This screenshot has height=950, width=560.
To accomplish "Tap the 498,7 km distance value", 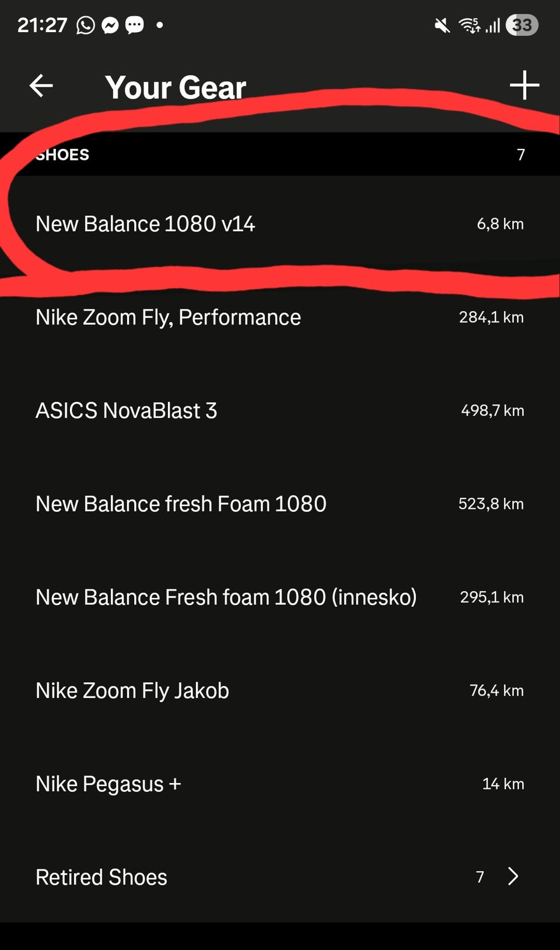I will pos(492,410).
